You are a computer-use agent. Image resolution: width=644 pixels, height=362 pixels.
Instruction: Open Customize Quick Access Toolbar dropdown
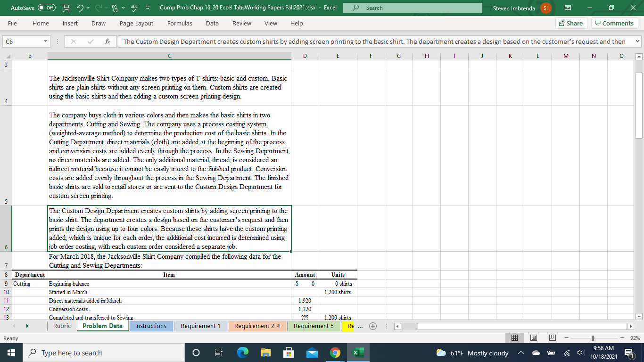(x=148, y=8)
